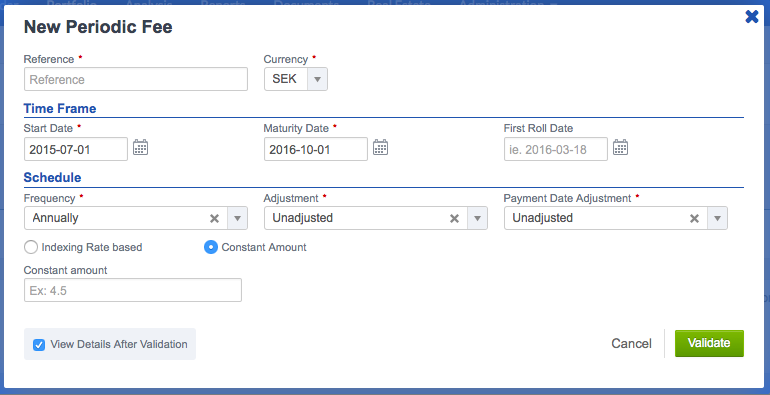Expand the Adjustment dropdown arrow

tap(477, 219)
